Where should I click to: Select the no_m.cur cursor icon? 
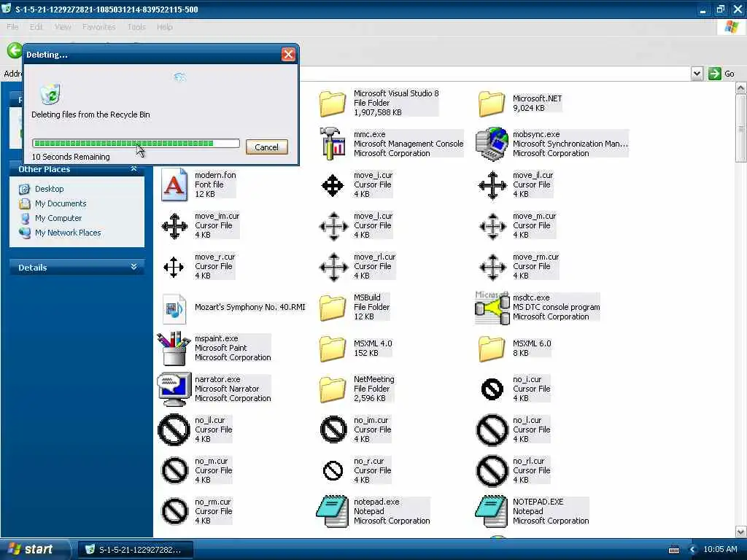pyautogui.click(x=175, y=470)
